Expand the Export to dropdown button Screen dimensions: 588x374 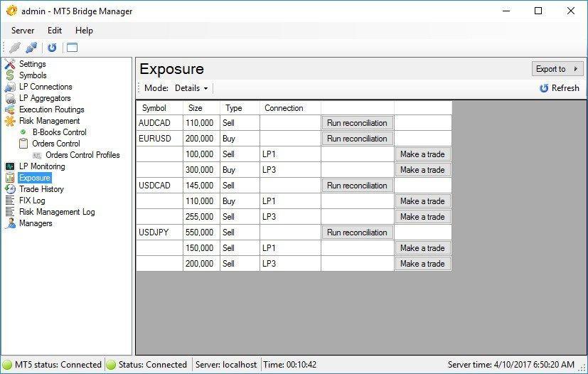pyautogui.click(x=557, y=69)
